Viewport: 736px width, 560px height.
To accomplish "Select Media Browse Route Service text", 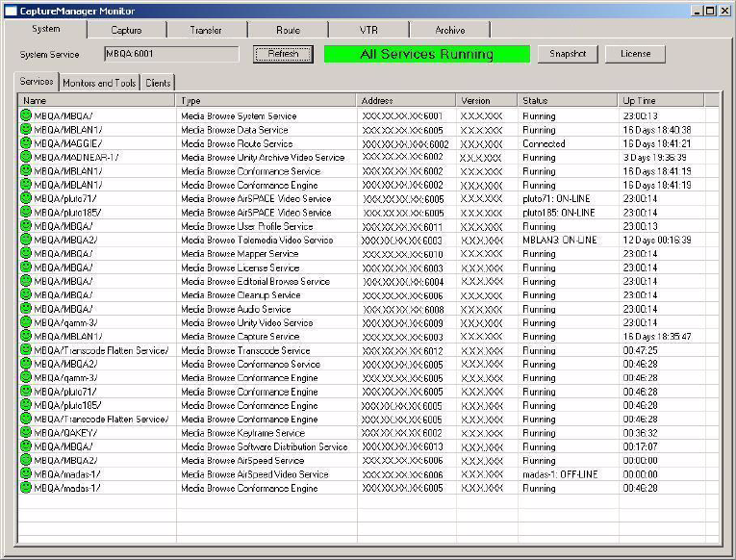I will click(237, 143).
